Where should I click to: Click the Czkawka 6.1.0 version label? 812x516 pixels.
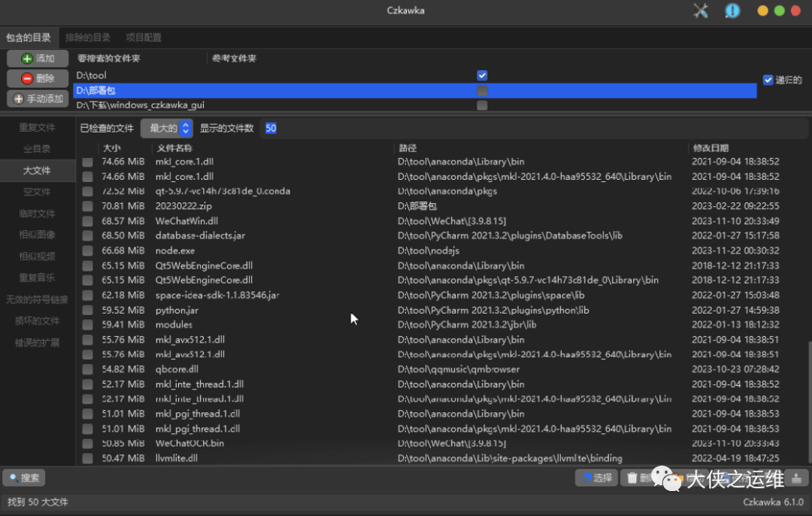click(773, 502)
